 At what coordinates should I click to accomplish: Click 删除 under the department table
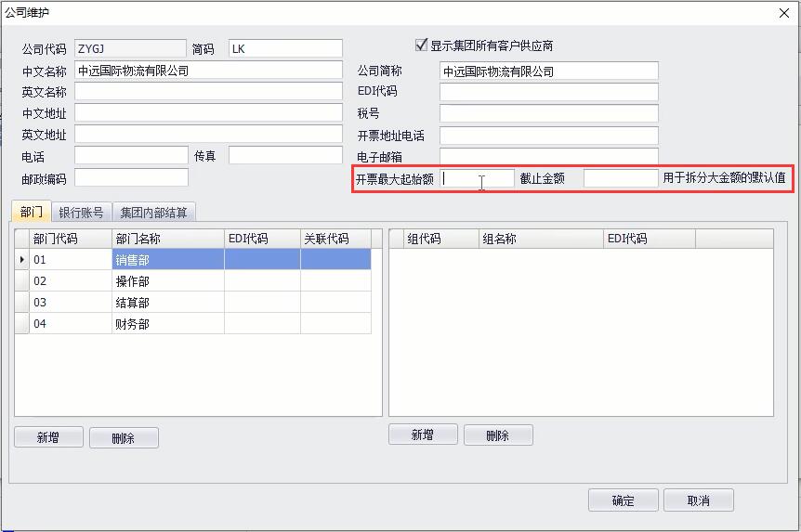tap(123, 438)
